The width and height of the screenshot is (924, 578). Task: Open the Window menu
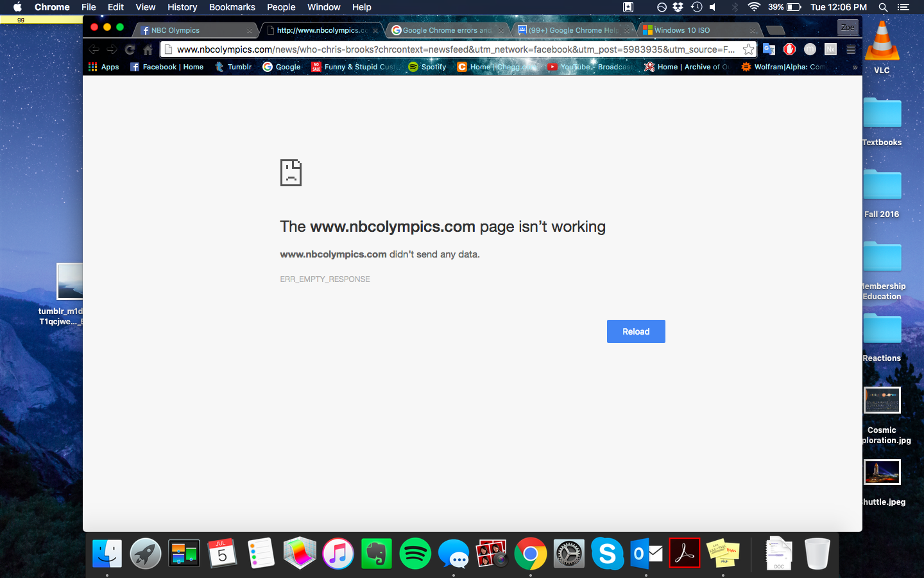click(323, 7)
